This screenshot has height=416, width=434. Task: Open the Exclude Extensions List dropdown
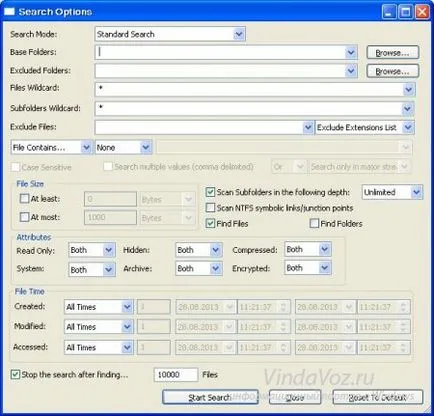[365, 128]
